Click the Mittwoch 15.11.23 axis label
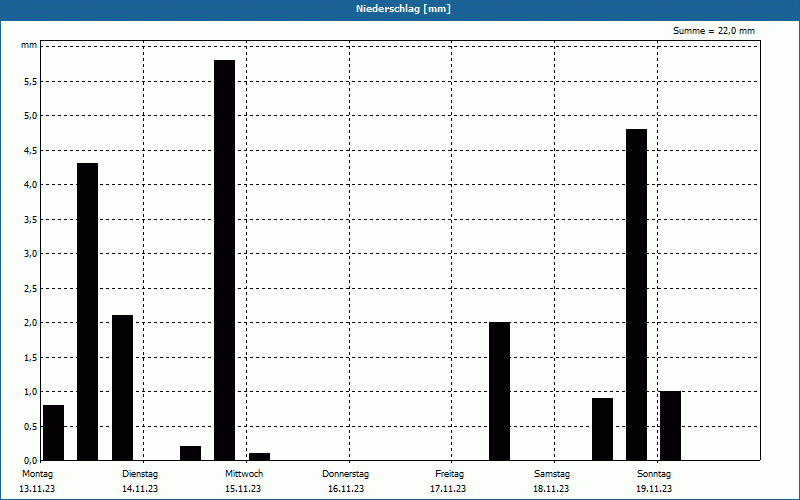The width and height of the screenshot is (800, 500). 244,481
